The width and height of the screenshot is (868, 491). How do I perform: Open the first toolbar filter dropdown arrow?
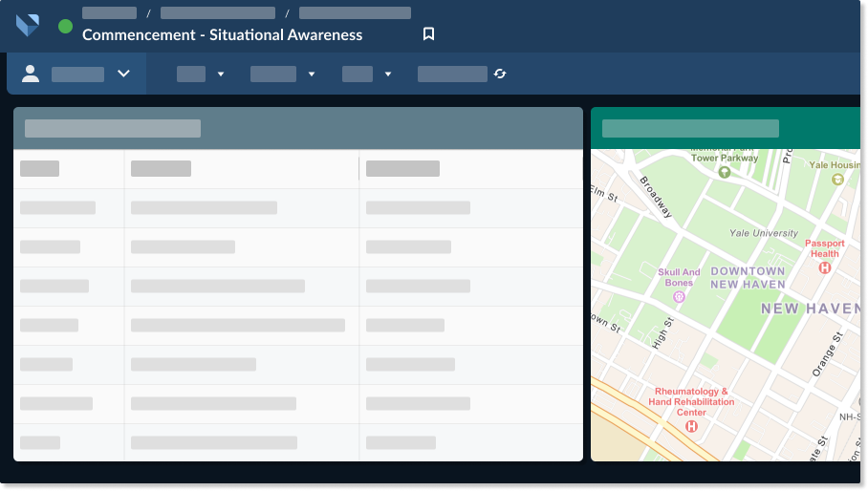tap(221, 75)
